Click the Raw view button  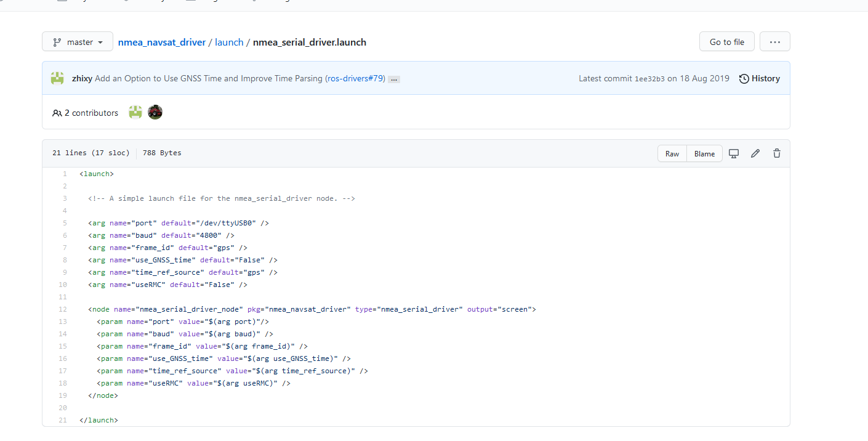(672, 153)
